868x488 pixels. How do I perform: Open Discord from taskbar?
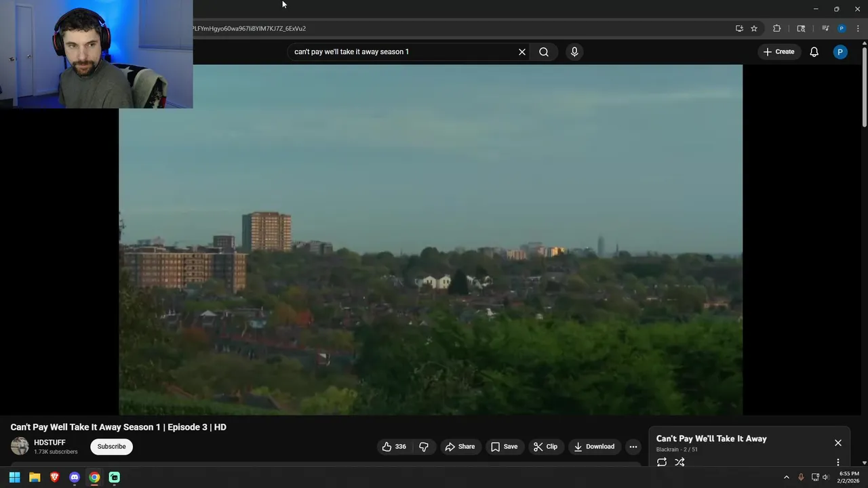(x=75, y=477)
